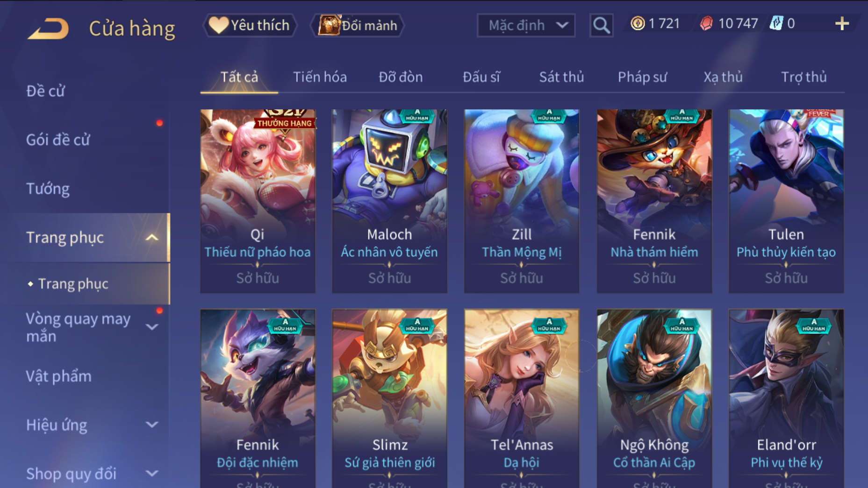Select the Tiến hóa tab
The height and width of the screenshot is (488, 868).
[320, 77]
